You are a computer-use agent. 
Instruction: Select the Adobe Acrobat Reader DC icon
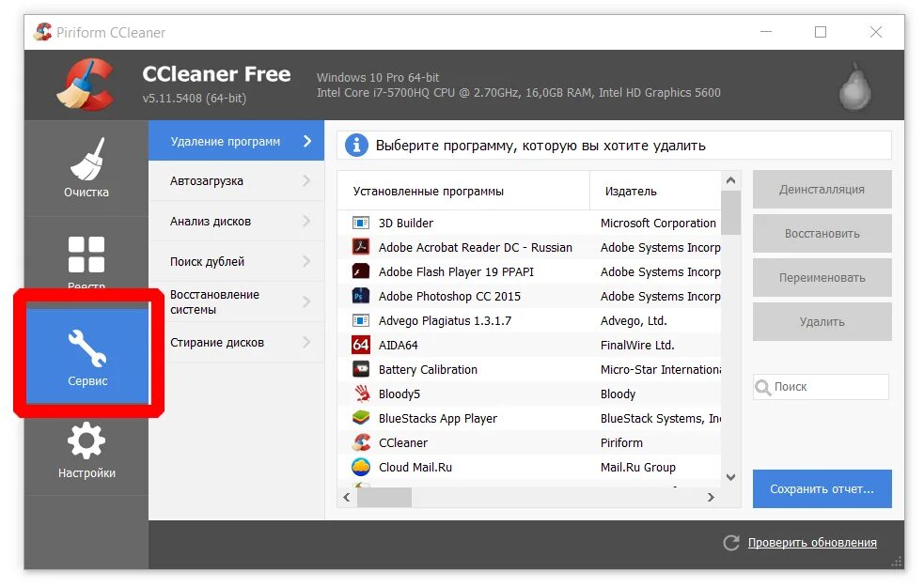click(362, 247)
